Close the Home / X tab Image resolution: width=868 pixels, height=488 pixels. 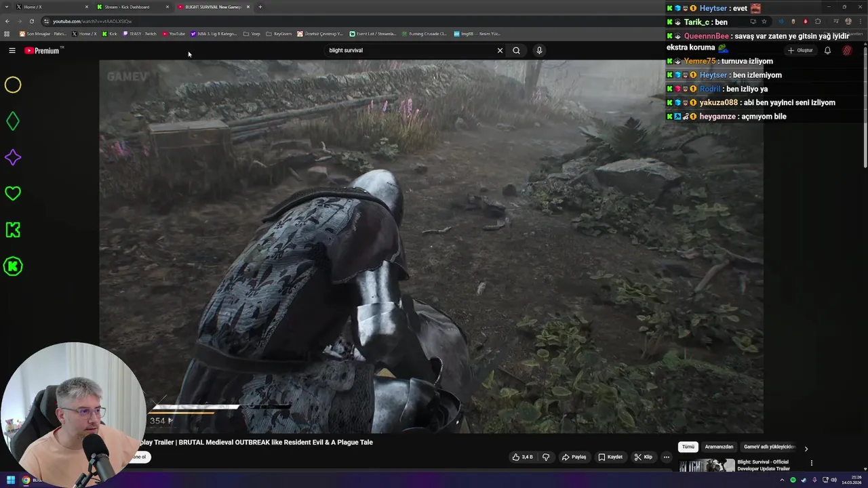pyautogui.click(x=87, y=7)
